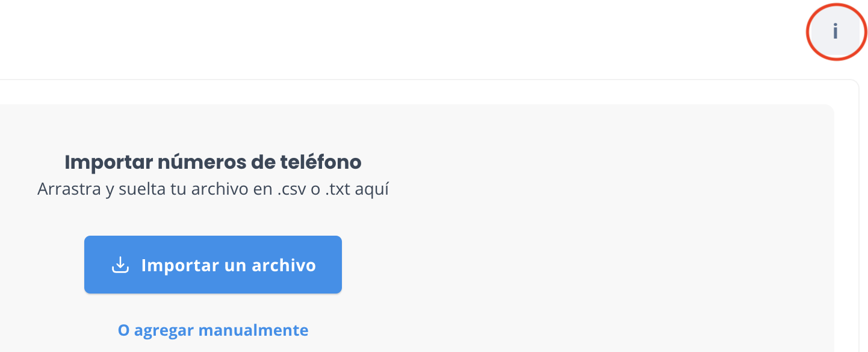The height and width of the screenshot is (352, 868).
Task: Click the tray-with-arrow import icon
Action: coord(121,265)
